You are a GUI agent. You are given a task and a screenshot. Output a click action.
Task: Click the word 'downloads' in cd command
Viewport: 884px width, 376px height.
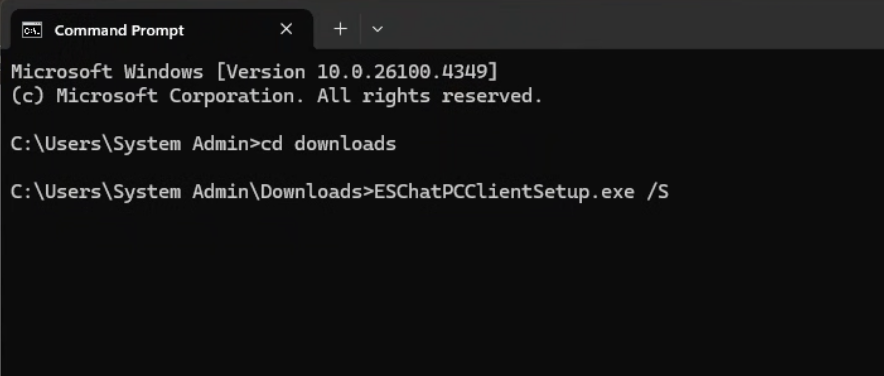pyautogui.click(x=345, y=144)
